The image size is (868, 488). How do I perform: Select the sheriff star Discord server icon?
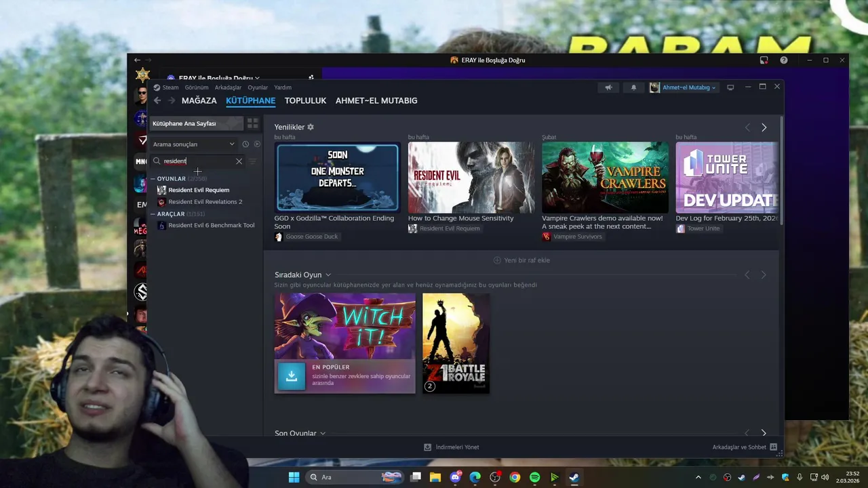142,75
